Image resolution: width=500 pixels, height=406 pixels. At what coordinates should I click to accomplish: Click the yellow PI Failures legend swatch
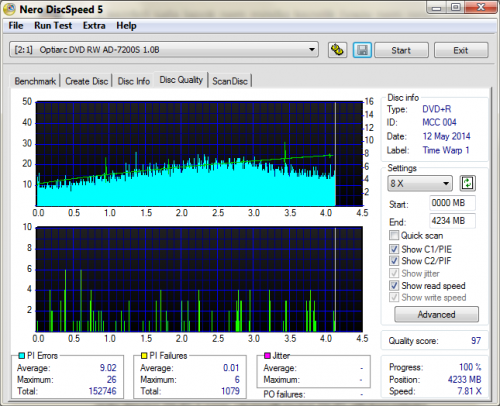click(x=144, y=356)
